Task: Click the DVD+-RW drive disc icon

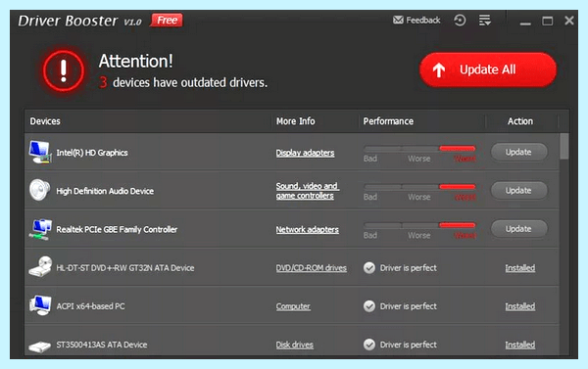Action: click(x=40, y=267)
